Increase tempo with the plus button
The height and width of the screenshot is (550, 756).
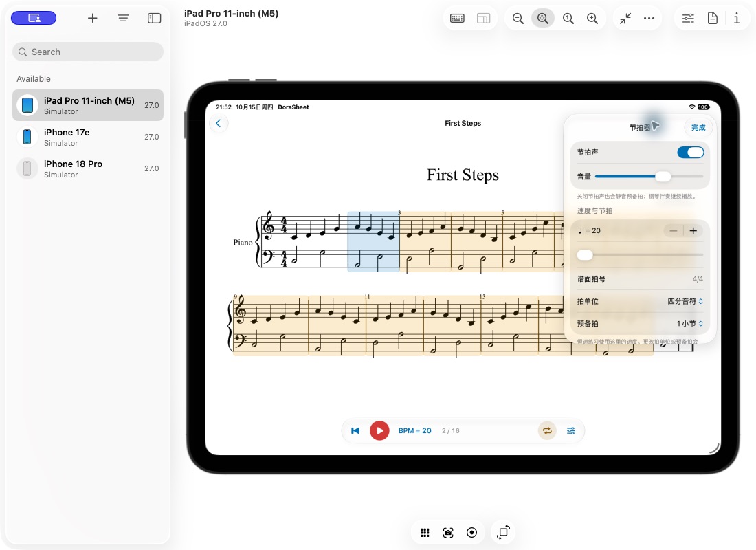[x=693, y=230]
